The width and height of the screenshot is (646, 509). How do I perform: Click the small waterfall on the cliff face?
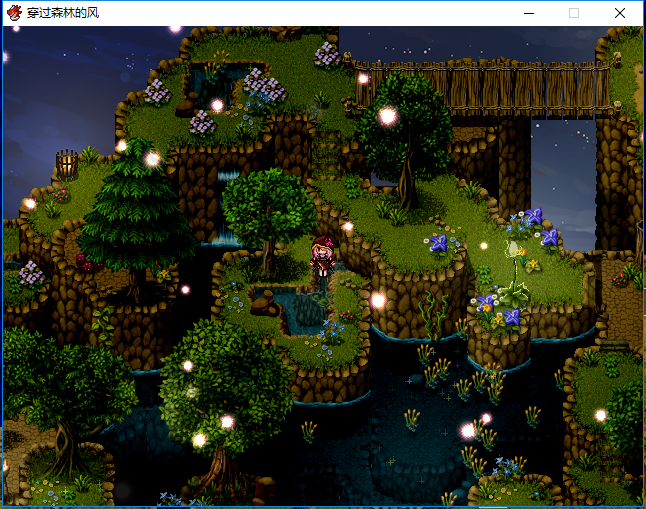point(226,208)
